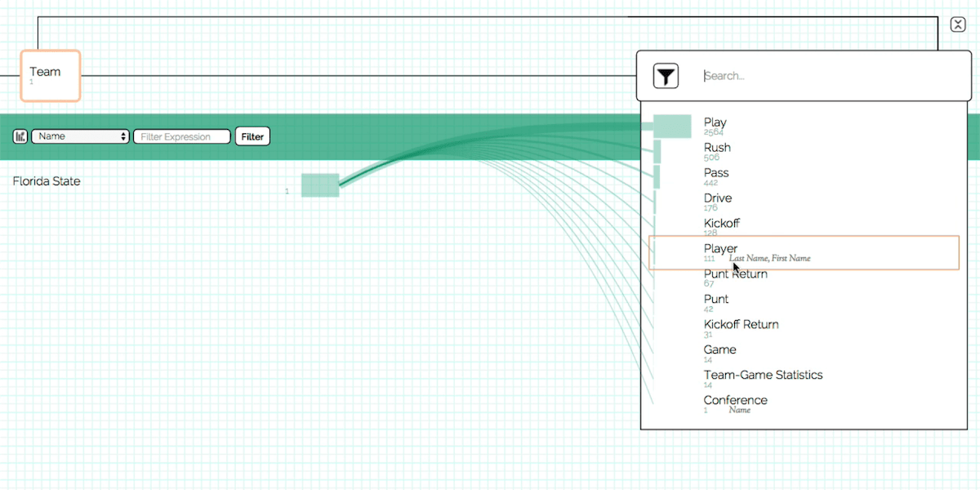Select the Drive entry
The image size is (980, 490).
coord(718,198)
